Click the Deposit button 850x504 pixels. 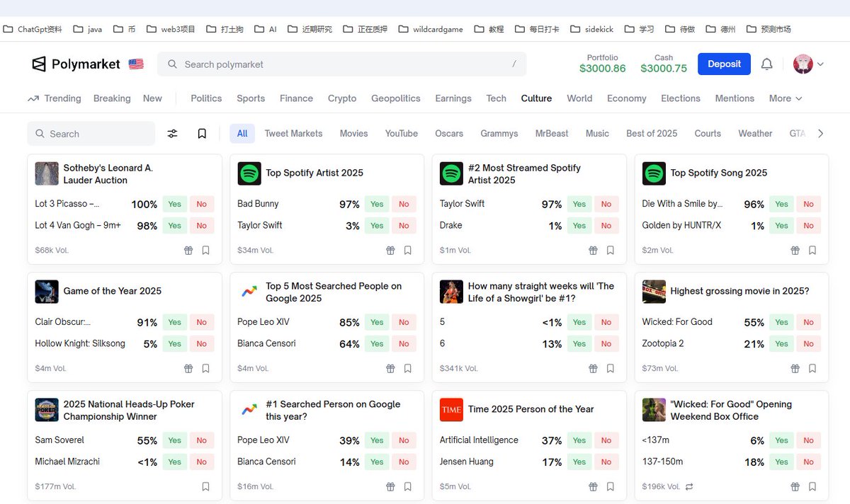[724, 64]
